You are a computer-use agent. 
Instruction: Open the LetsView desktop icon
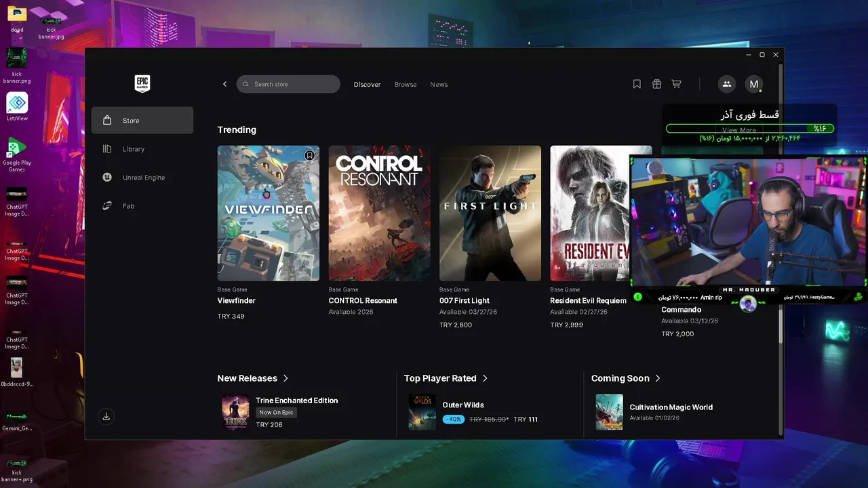[17, 107]
